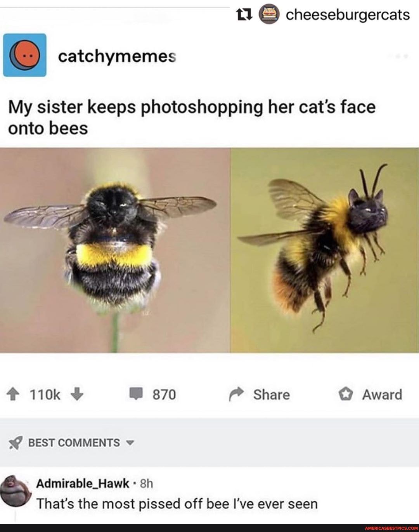Open the post title about bees

pos(192,117)
